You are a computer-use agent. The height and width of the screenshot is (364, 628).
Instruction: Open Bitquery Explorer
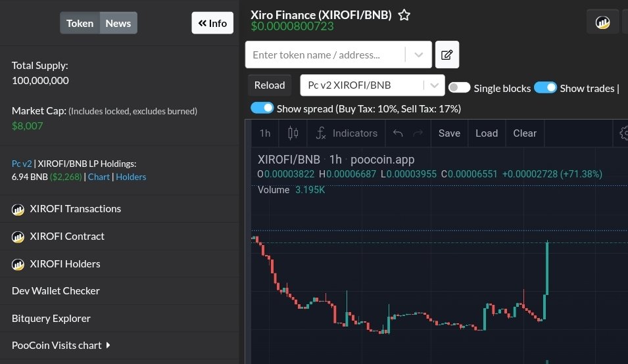51,319
